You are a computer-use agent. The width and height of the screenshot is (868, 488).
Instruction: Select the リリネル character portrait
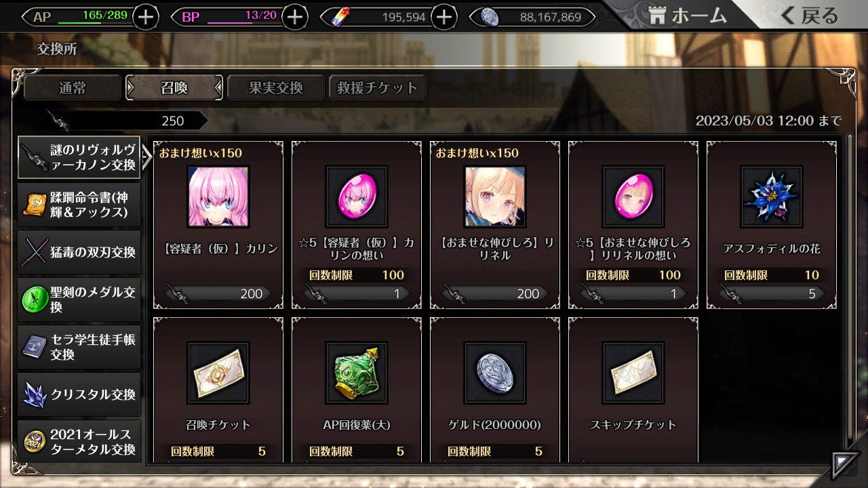point(495,197)
